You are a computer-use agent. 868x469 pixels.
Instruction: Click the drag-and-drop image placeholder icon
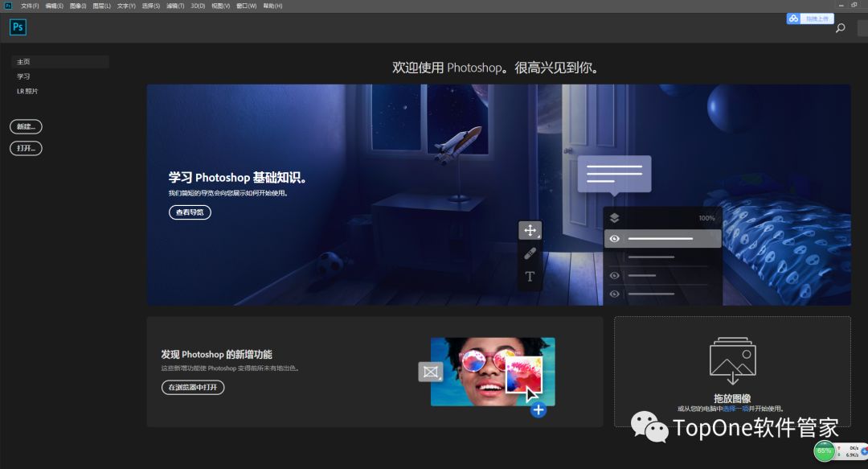(732, 361)
